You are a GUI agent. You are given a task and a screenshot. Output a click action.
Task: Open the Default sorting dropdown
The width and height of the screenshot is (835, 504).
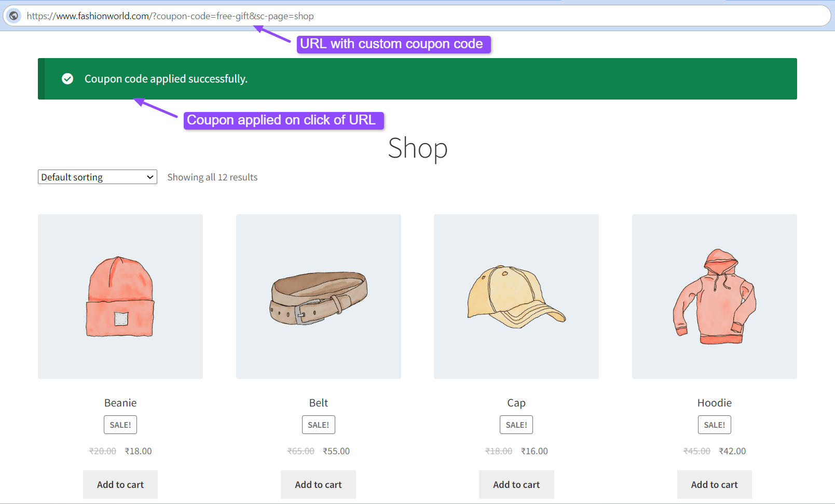click(97, 177)
